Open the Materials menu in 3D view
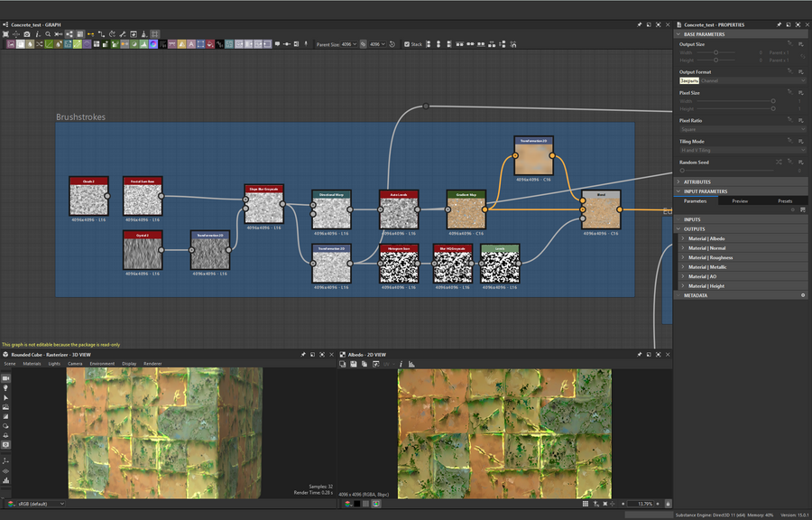This screenshot has height=520, width=812. coord(32,364)
